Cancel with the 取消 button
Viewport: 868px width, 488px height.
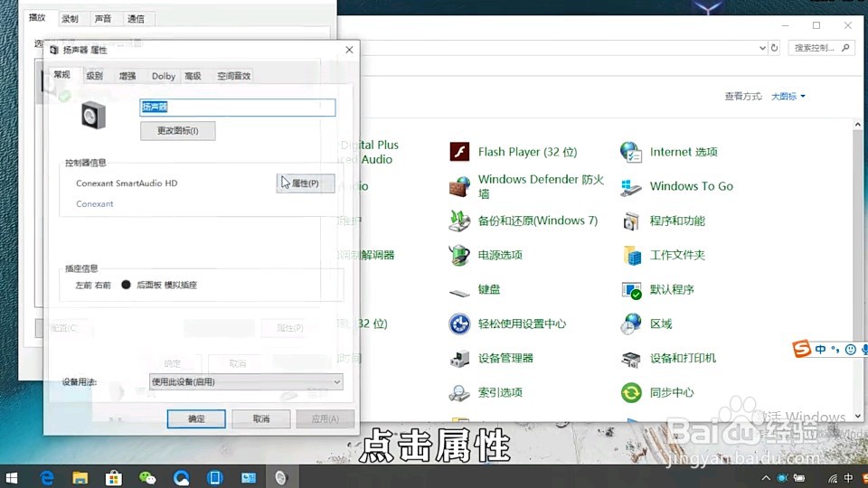click(x=260, y=418)
